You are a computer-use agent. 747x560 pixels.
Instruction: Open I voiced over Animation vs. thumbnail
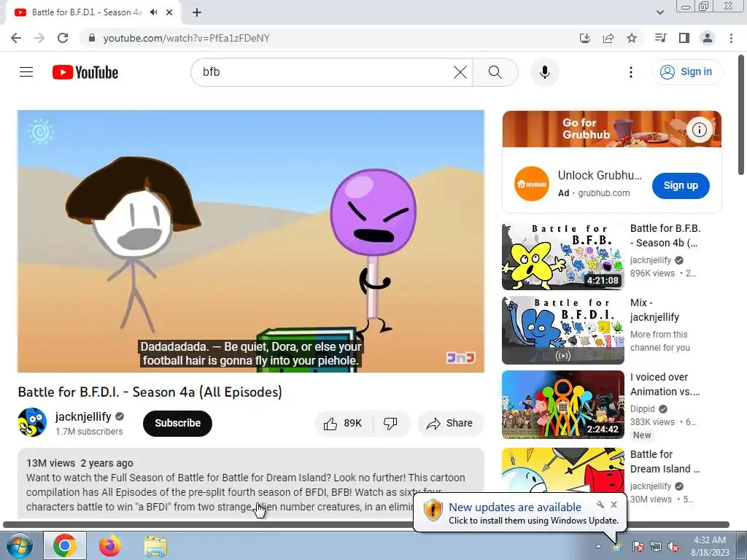(x=562, y=404)
